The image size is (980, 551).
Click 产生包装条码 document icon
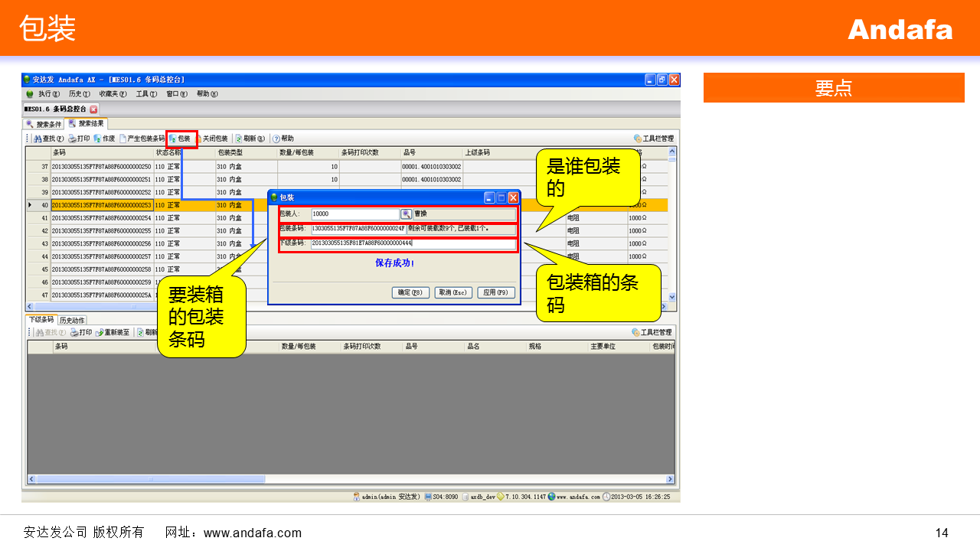[x=122, y=139]
